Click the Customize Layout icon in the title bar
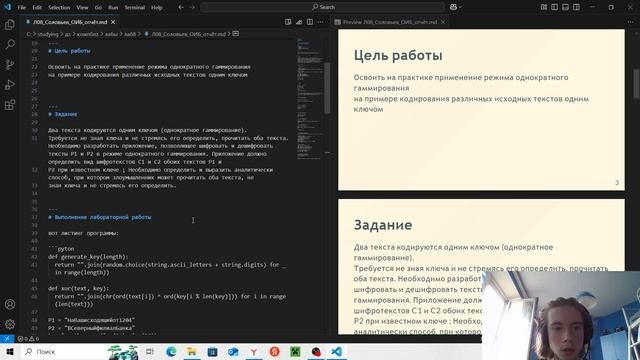Image resolution: width=640 pixels, height=360 pixels. [x=544, y=7]
